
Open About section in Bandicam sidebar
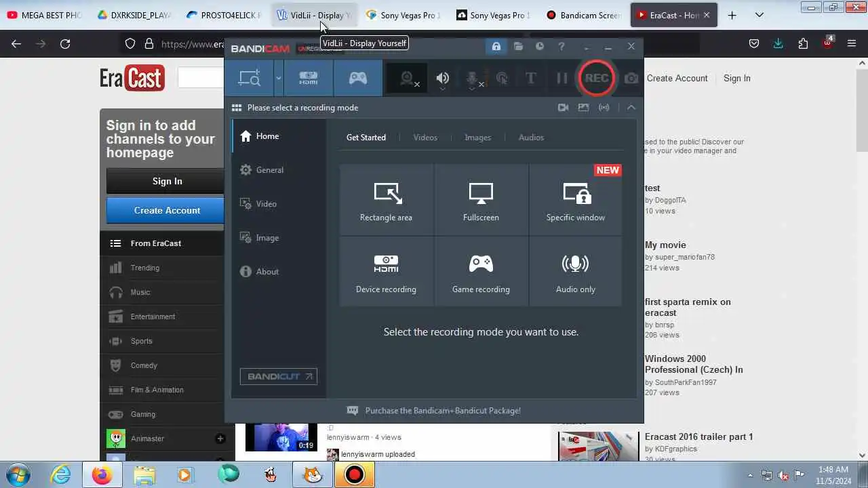279,272
